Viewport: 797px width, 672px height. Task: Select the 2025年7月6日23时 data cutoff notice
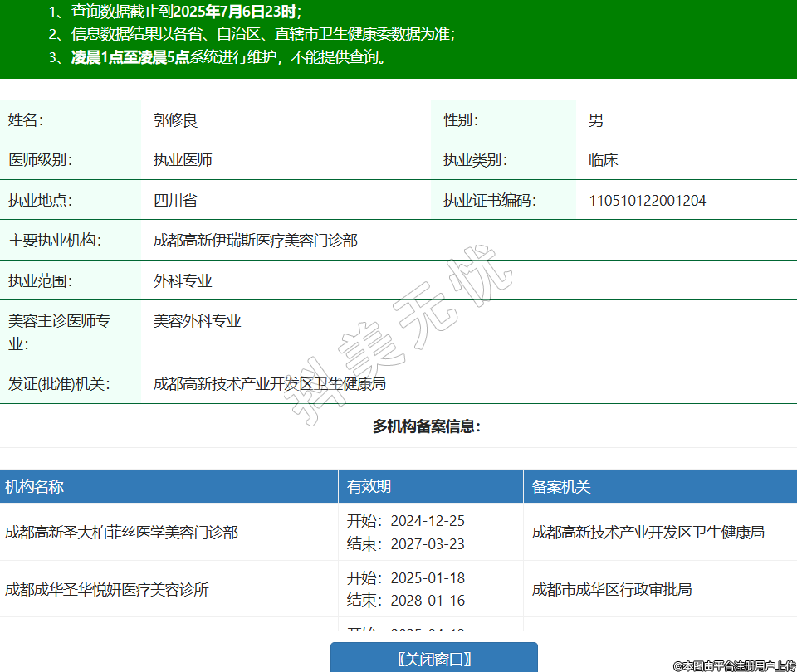235,12
